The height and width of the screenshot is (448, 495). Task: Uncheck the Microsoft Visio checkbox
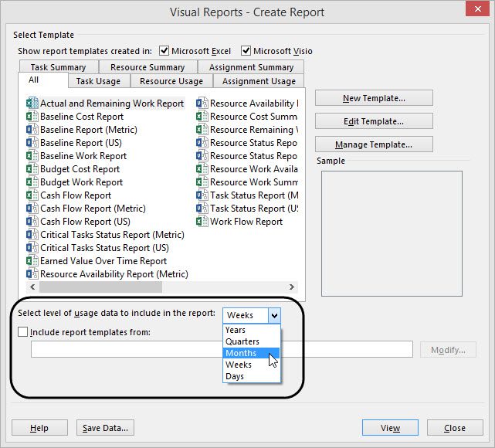(x=246, y=50)
